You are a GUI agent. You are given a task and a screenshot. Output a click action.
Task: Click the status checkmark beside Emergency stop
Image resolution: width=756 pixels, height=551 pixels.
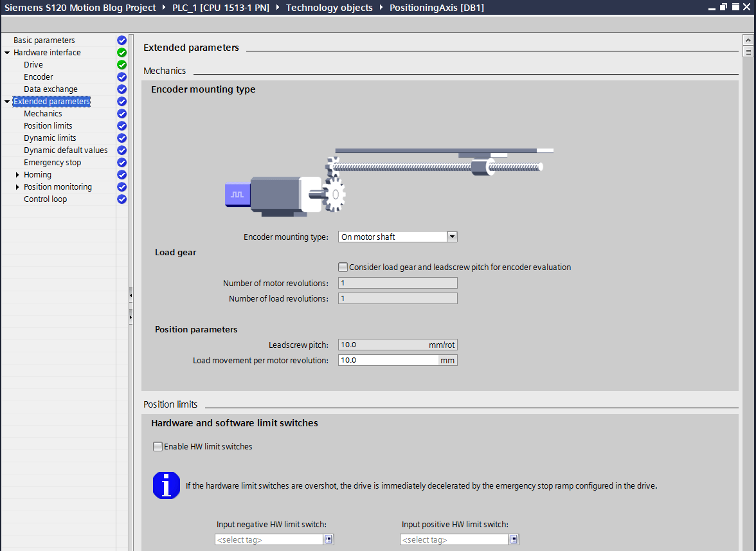tap(122, 163)
